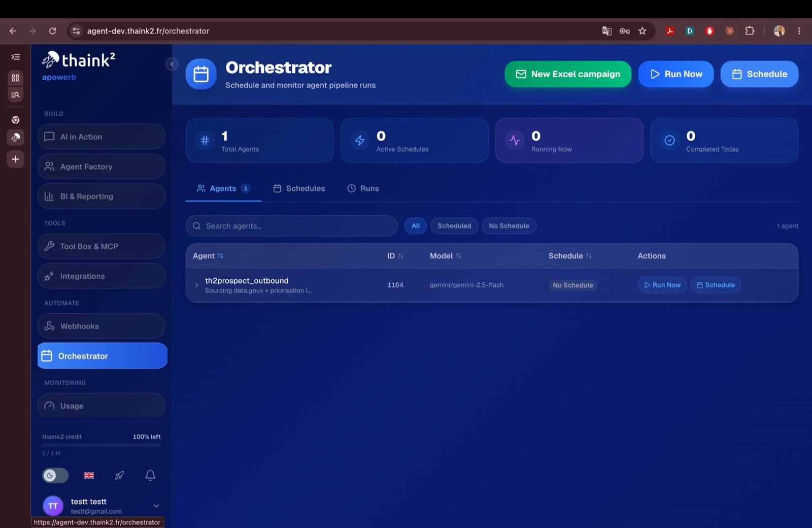The width and height of the screenshot is (812, 528).
Task: Switch to the Agents tab
Action: (223, 188)
